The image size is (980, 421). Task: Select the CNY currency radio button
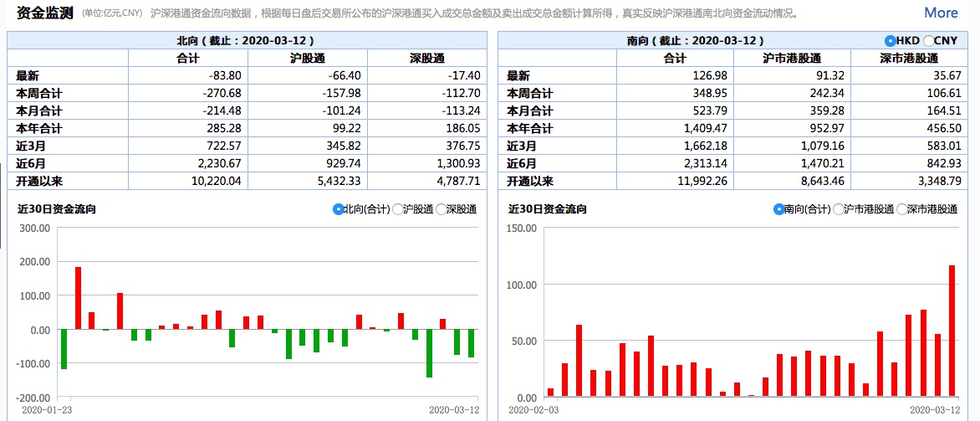click(929, 41)
